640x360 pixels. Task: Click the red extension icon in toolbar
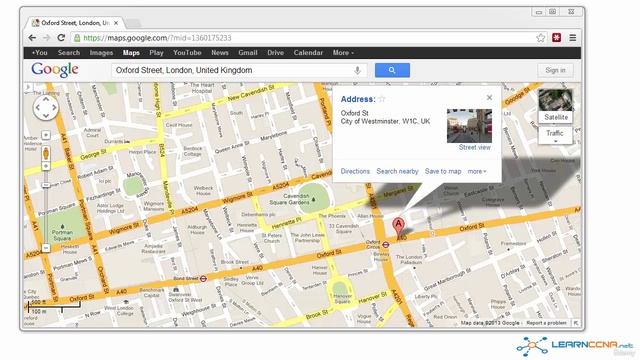click(x=556, y=38)
